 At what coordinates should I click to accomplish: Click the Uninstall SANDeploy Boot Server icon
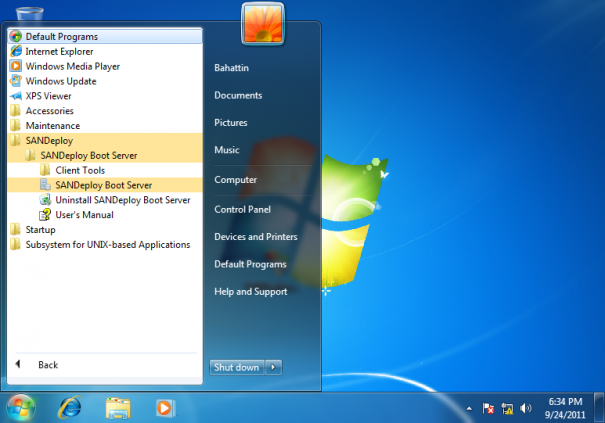[45, 200]
